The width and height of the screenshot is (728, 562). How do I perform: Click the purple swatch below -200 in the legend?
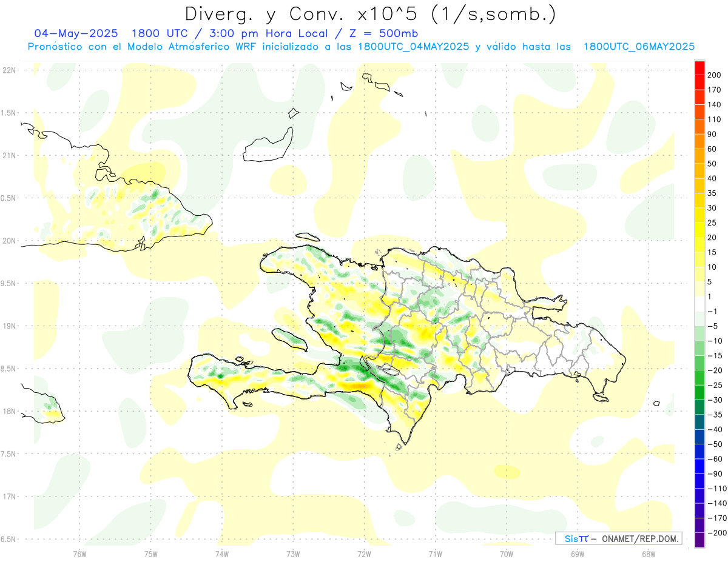coord(699,541)
